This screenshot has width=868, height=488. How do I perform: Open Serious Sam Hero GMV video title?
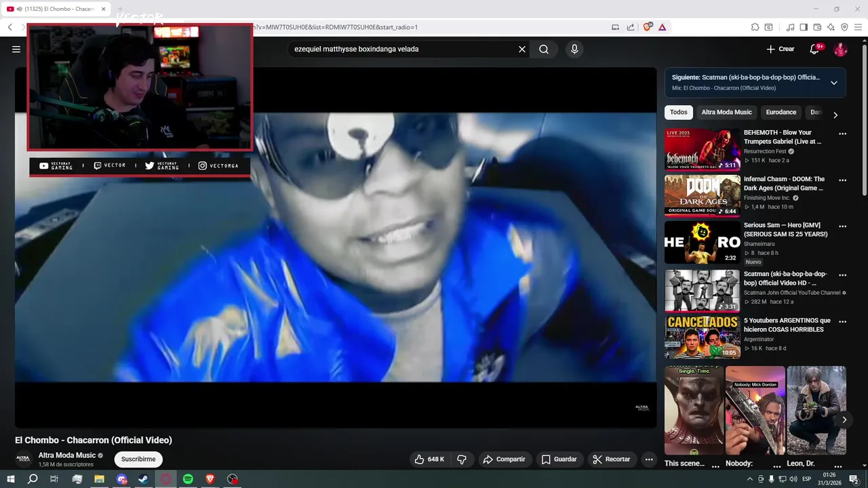(785, 230)
